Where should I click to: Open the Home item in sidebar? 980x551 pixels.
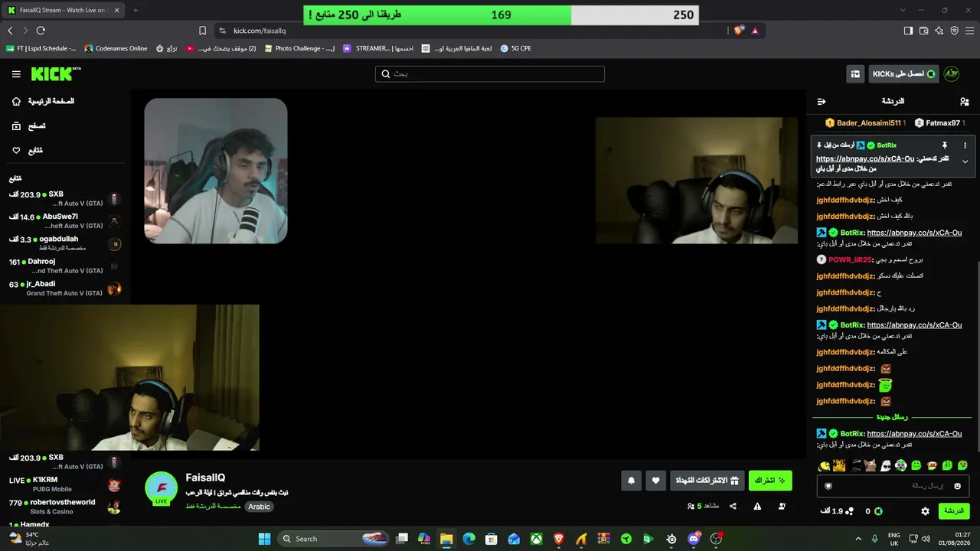[44, 101]
